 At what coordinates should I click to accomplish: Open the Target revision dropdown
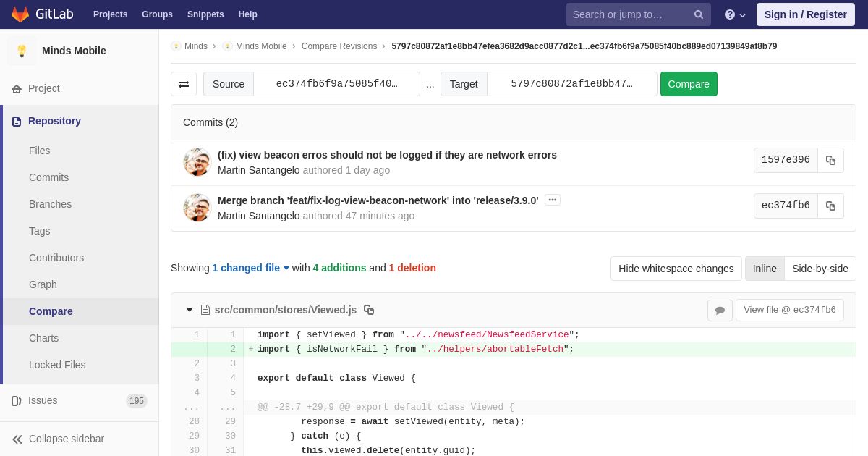pos(571,84)
